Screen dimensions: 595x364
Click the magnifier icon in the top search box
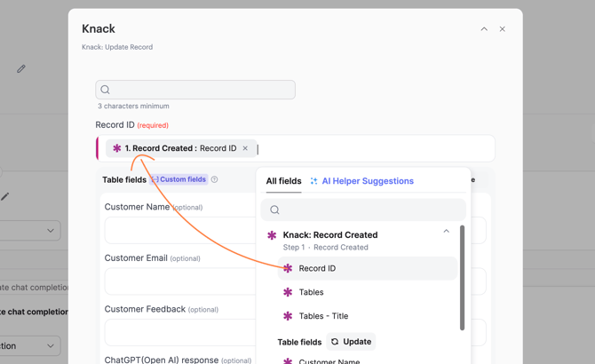coord(106,90)
